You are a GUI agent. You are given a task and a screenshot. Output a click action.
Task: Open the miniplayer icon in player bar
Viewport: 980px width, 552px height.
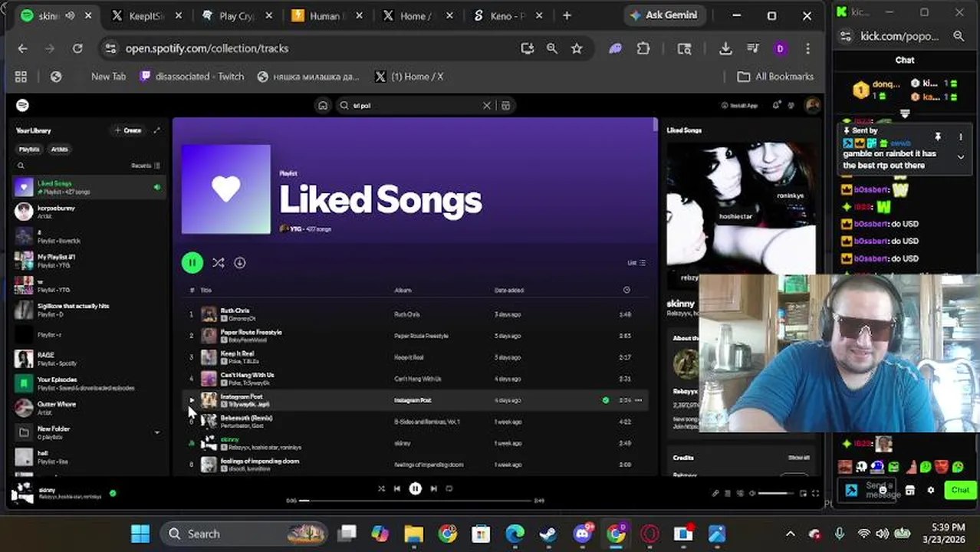pos(802,493)
